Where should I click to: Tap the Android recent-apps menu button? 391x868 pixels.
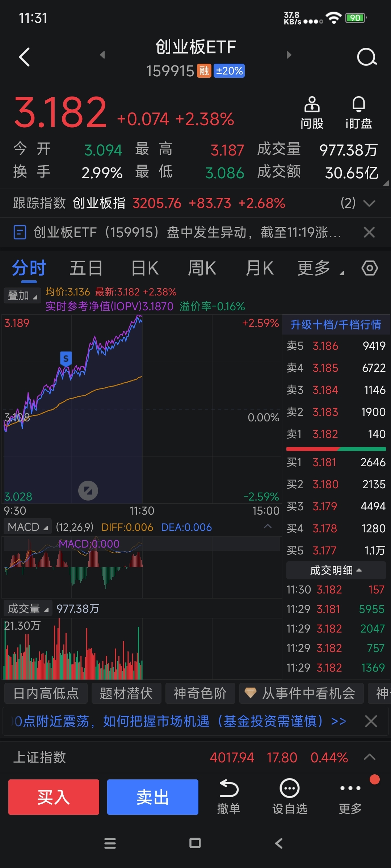110,843
